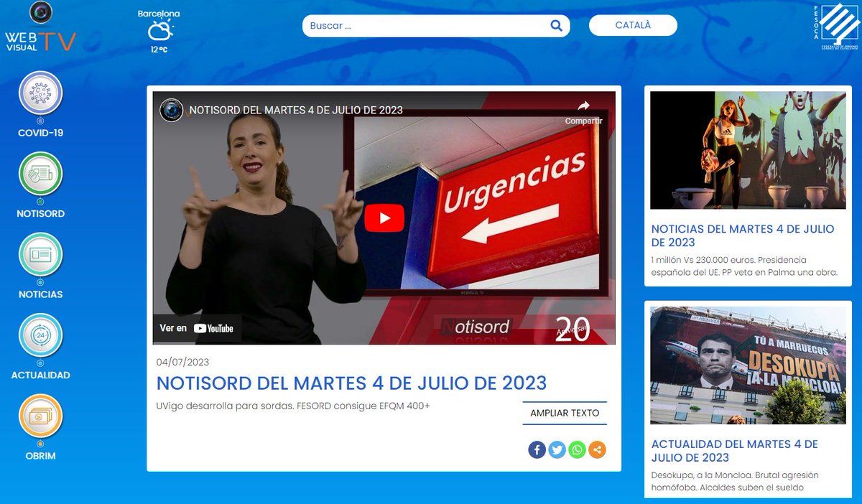Open the COVID-19 section icon
The width and height of the screenshot is (862, 504).
click(40, 93)
